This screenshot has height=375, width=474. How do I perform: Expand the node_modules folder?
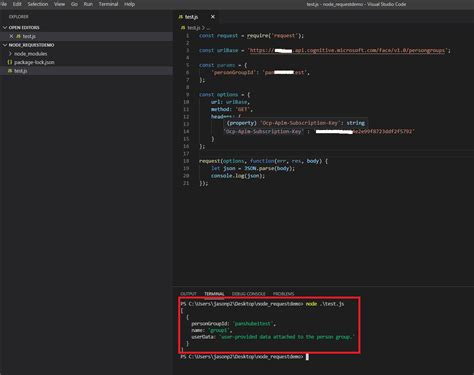coord(30,53)
